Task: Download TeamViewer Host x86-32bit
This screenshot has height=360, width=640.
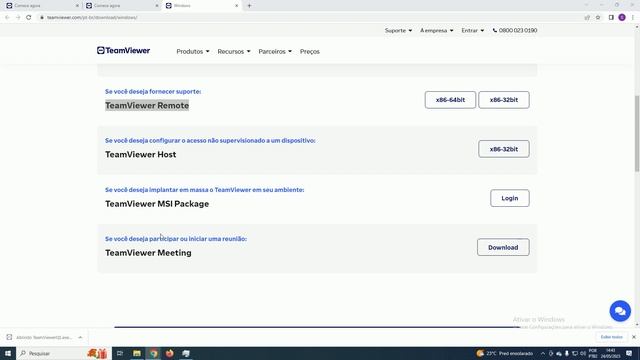Action: coord(504,149)
